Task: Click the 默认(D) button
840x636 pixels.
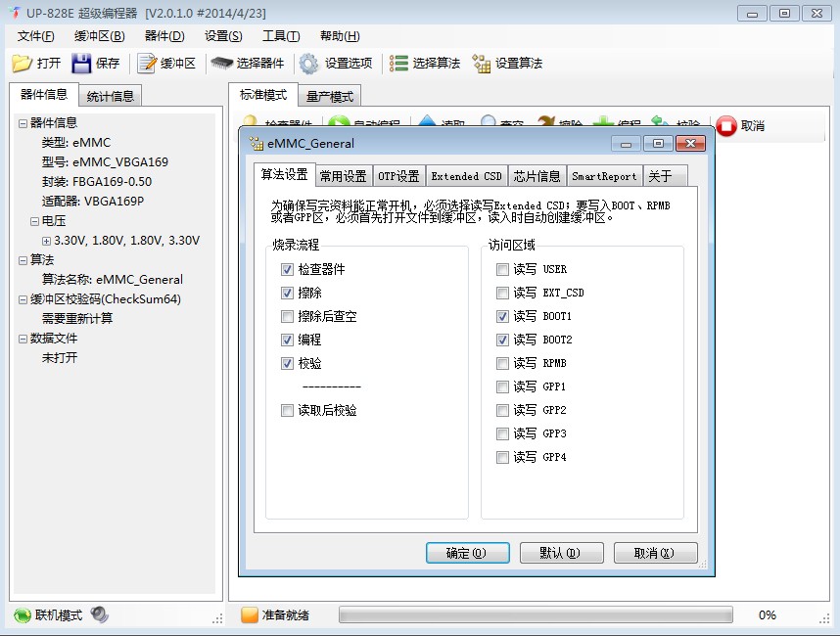Action: click(x=561, y=553)
